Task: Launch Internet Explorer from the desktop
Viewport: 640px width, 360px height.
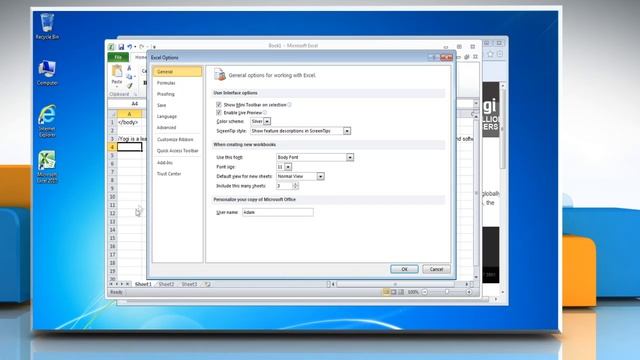Action: [47, 121]
